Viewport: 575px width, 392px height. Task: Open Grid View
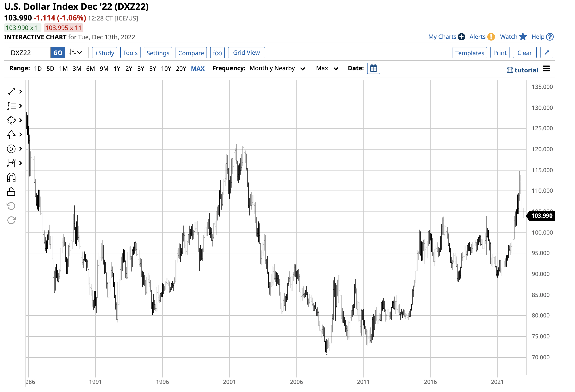(246, 52)
